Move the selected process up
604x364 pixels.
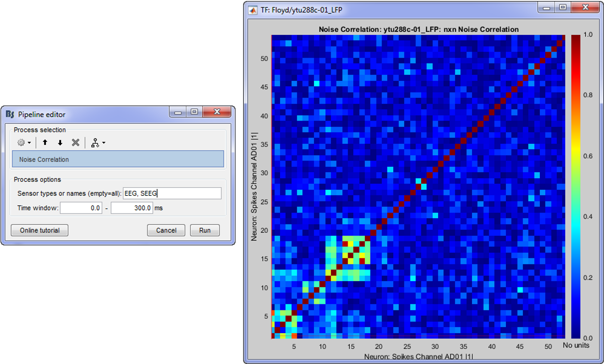45,143
